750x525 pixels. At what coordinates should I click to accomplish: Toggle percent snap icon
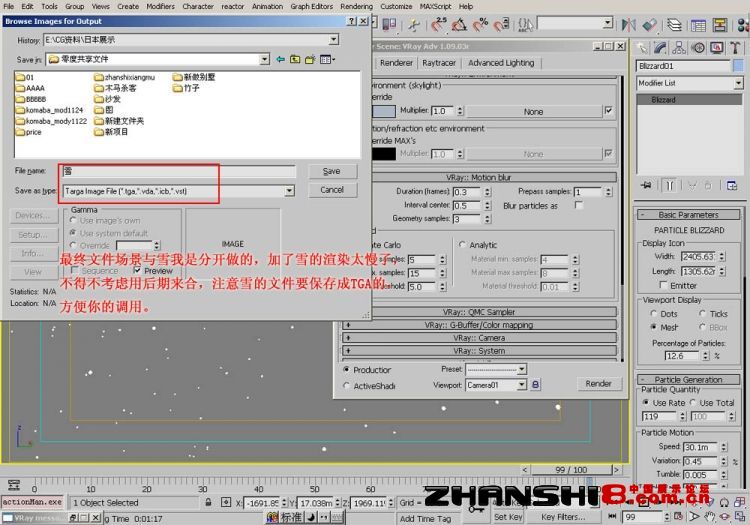tap(480, 24)
